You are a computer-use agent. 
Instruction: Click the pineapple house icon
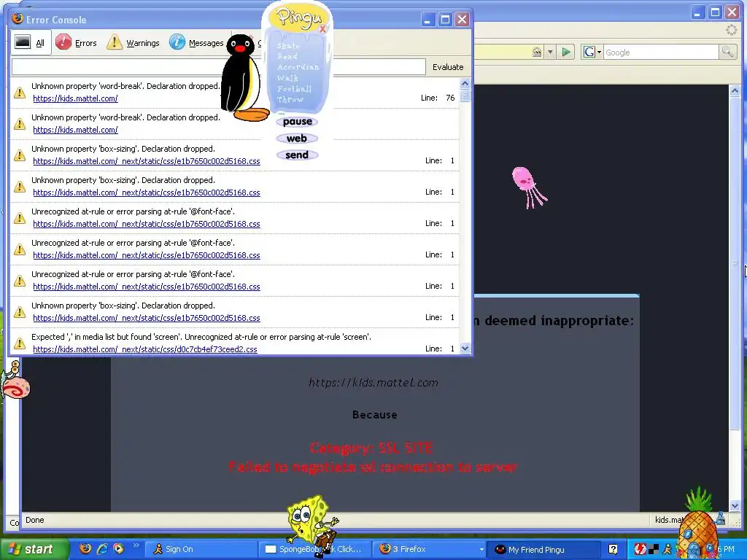698,523
